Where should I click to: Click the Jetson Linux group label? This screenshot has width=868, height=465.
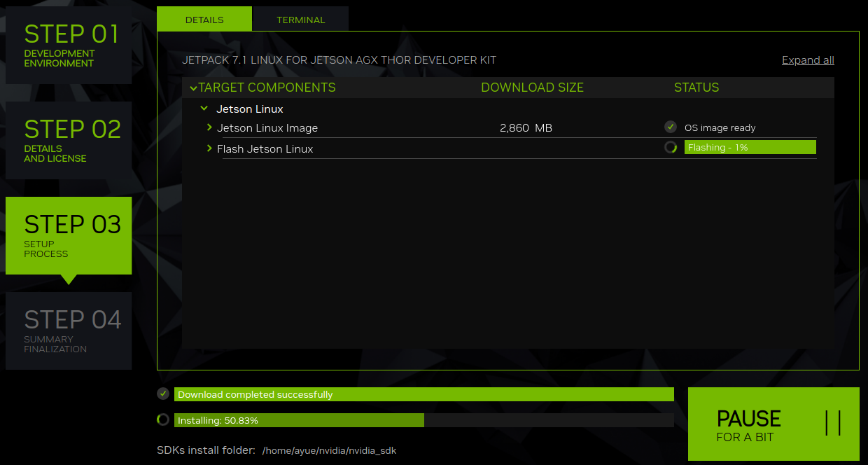click(x=250, y=109)
